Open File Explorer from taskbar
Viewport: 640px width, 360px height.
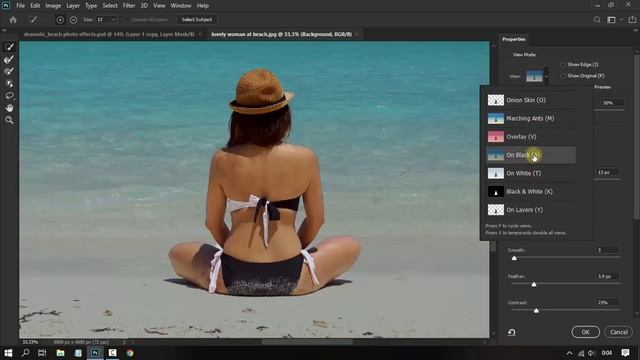(x=60, y=353)
